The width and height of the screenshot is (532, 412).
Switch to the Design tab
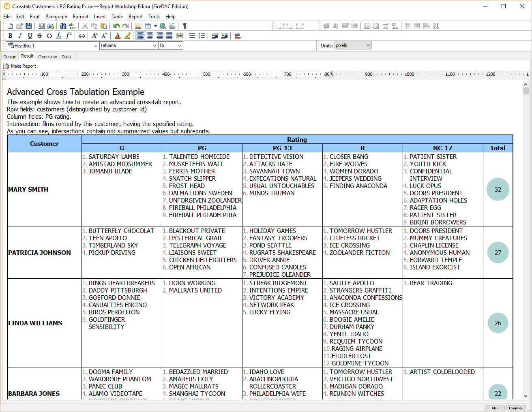(x=10, y=57)
